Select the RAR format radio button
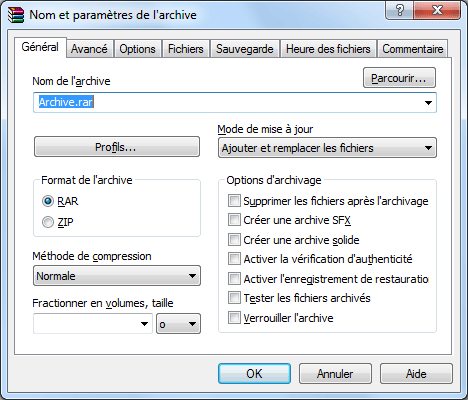 48,201
